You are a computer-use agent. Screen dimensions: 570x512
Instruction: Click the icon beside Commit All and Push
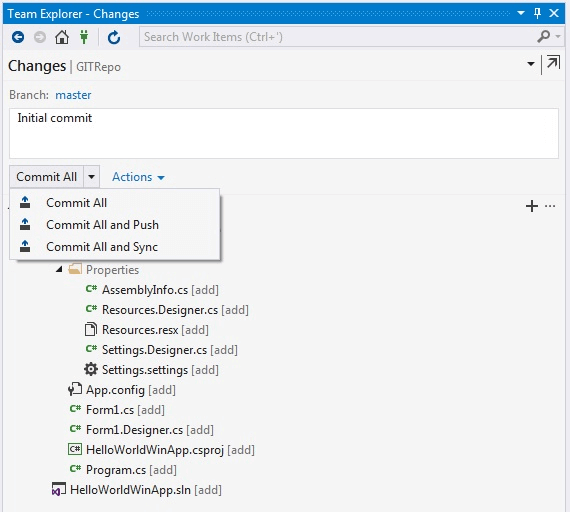click(x=25, y=224)
